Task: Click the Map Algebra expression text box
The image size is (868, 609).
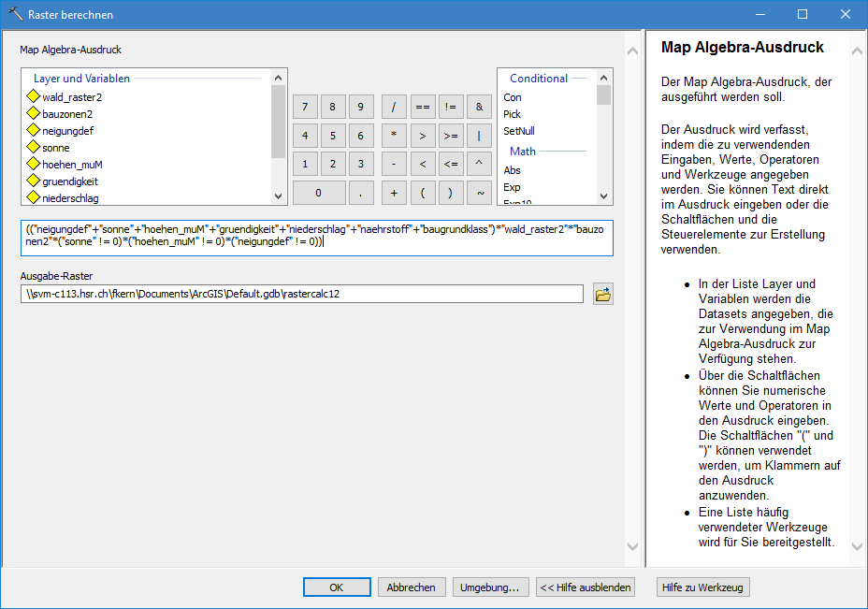Action: pyautogui.click(x=316, y=238)
